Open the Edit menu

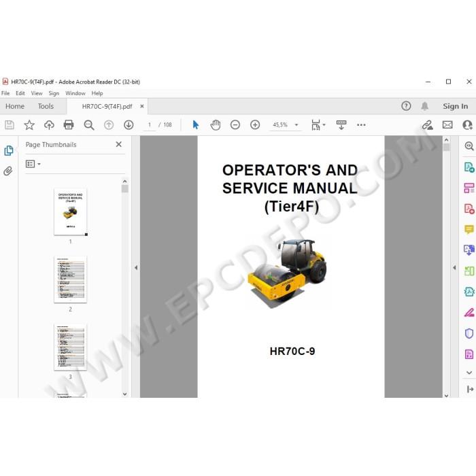pyautogui.click(x=20, y=93)
